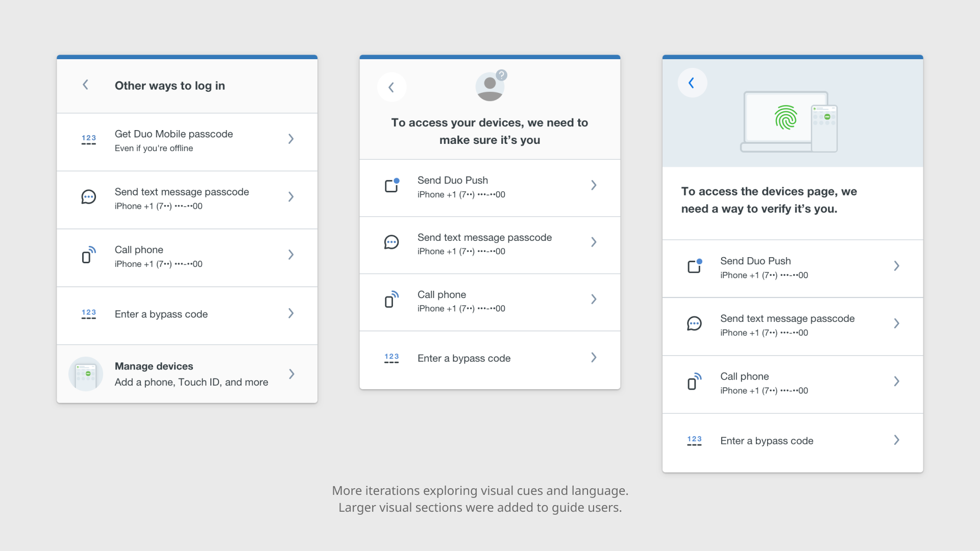Click Call phone icon in middle panel
The height and width of the screenshot is (551, 980).
pyautogui.click(x=391, y=299)
